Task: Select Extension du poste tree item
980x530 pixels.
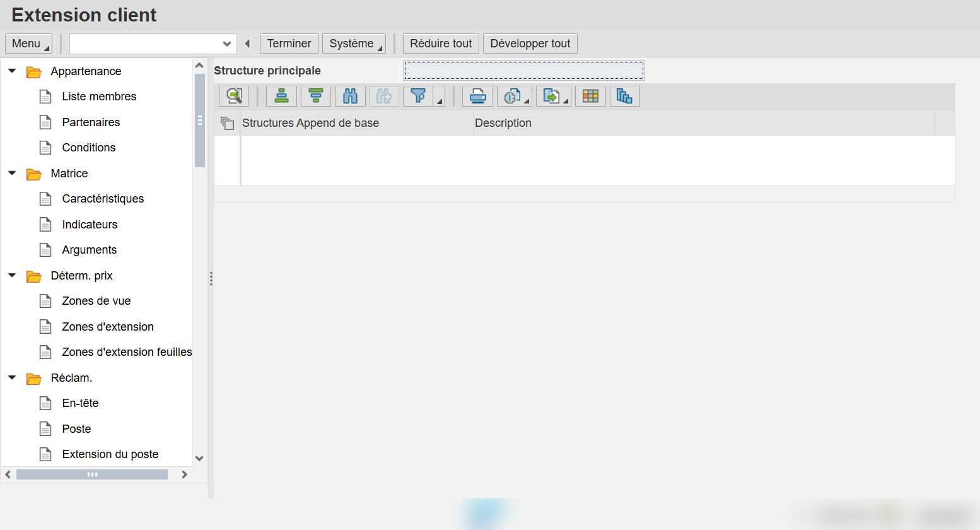Action: click(110, 454)
